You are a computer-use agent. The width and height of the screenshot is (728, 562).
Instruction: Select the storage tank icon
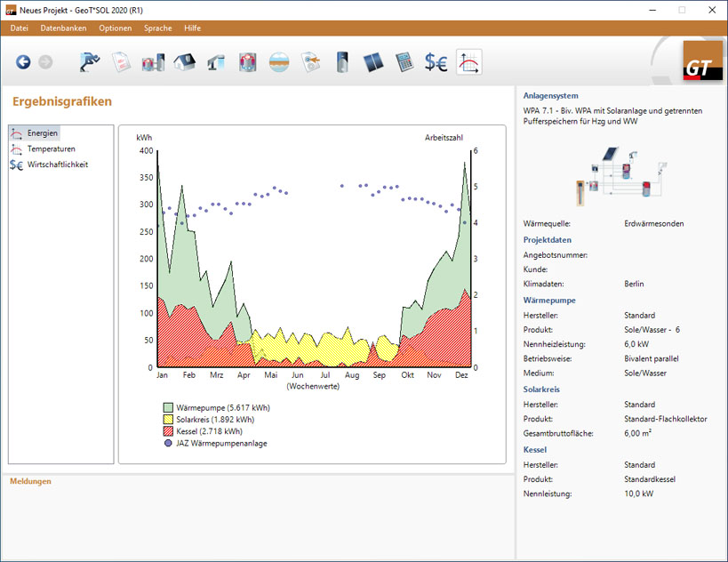(x=340, y=62)
